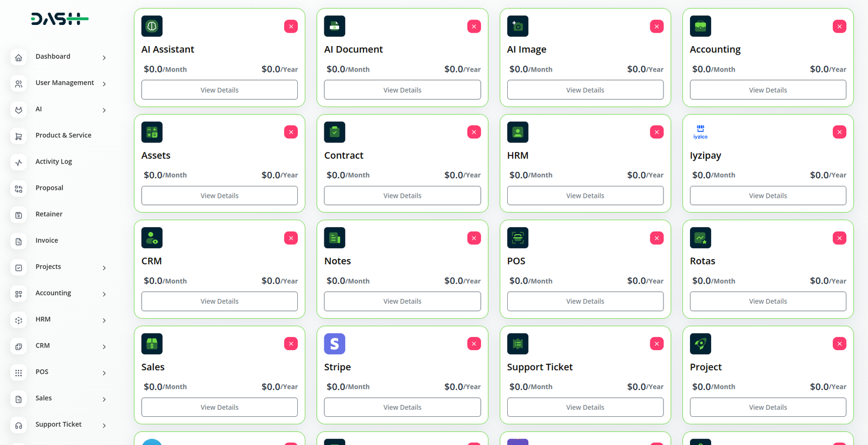Click the Invoice icon in sidebar

click(x=19, y=242)
